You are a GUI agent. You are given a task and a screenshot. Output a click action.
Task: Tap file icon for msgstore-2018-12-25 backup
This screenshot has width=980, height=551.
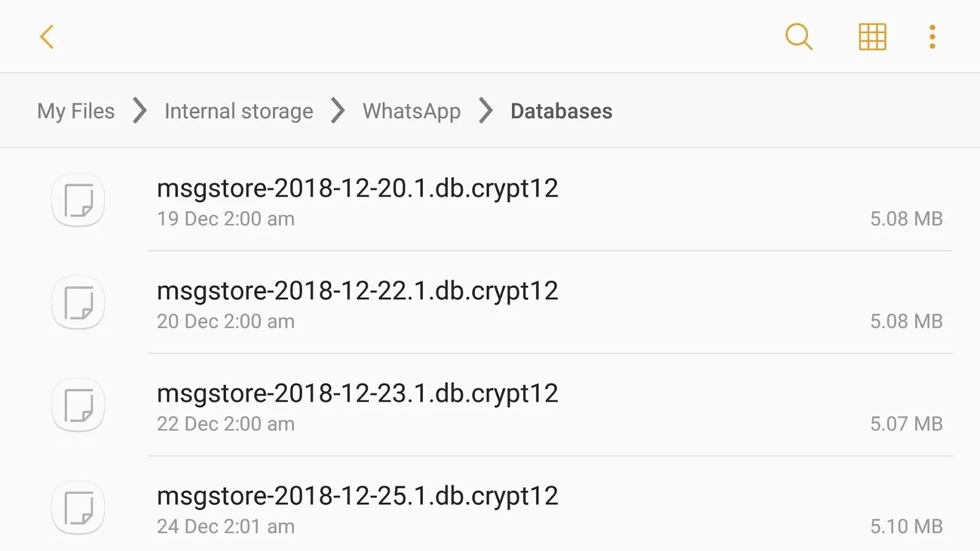[78, 508]
